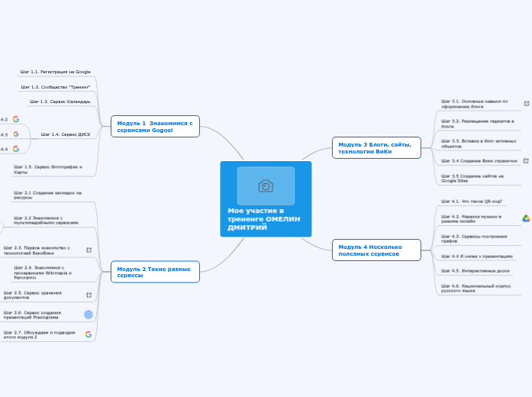The width and height of the screenshot is (532, 397).
Task: Open the link icon next to Шаг 3.4
Action: tap(526, 160)
